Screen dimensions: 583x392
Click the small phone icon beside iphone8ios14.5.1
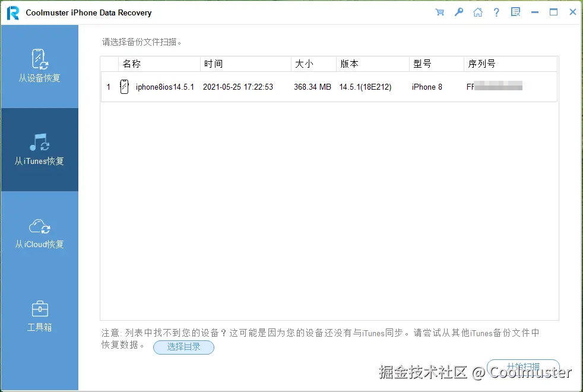tap(124, 86)
